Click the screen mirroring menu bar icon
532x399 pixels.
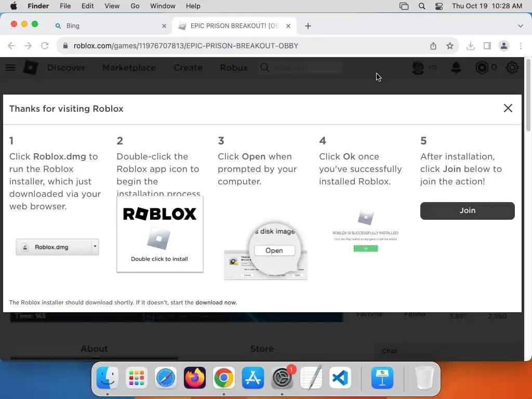404,6
